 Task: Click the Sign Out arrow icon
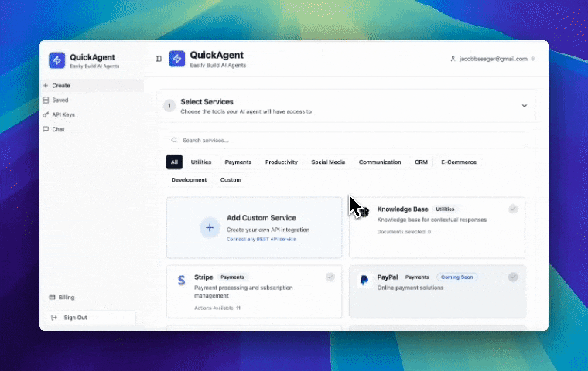54,318
